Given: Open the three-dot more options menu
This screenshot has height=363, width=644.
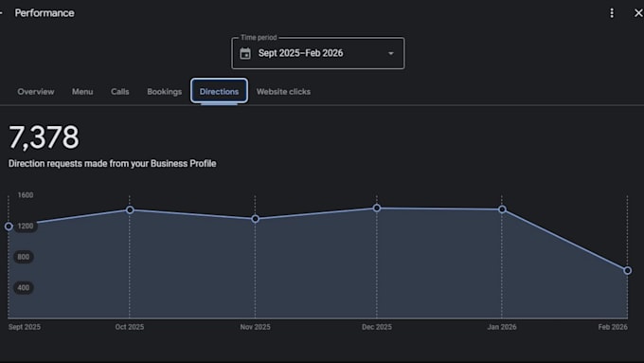Looking at the screenshot, I should point(612,13).
